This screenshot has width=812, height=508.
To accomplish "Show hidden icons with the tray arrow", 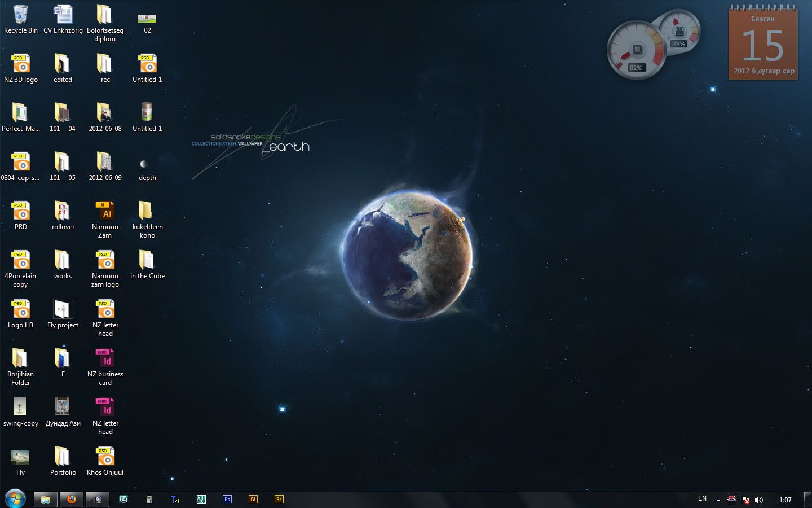I will point(718,500).
